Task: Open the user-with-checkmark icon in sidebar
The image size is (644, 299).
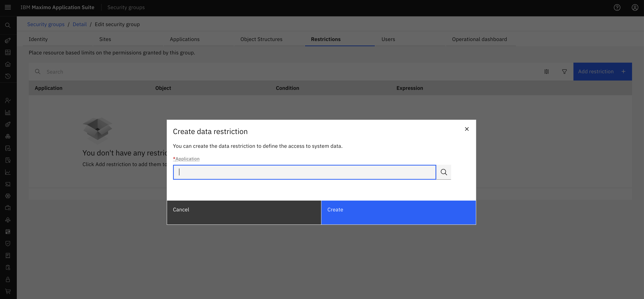Action: pos(8,100)
